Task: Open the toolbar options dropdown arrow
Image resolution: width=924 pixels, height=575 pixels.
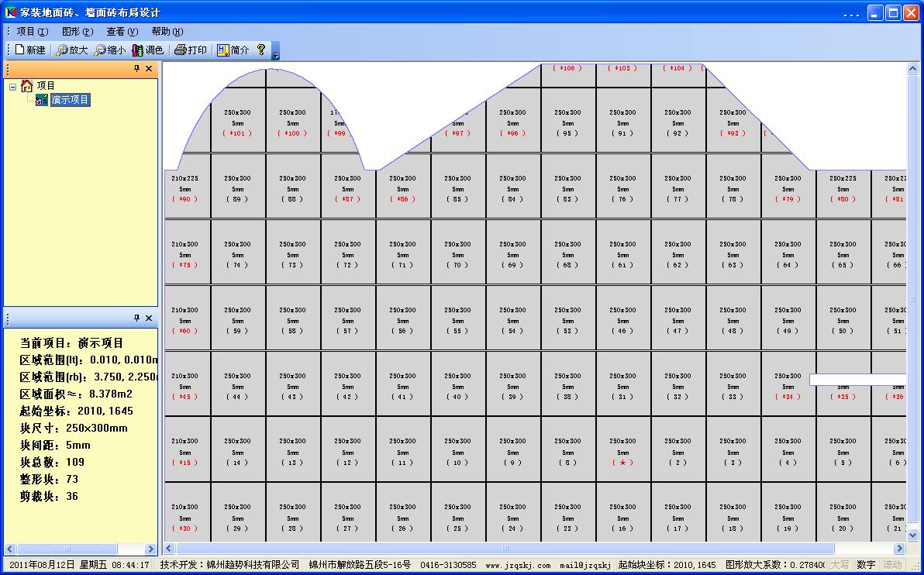Action: [275, 54]
